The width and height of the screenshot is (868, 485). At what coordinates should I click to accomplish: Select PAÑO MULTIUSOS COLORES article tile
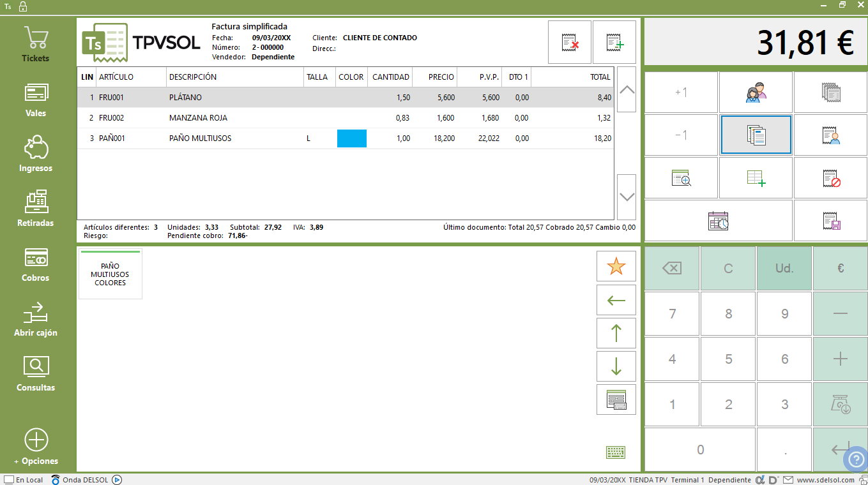point(110,274)
